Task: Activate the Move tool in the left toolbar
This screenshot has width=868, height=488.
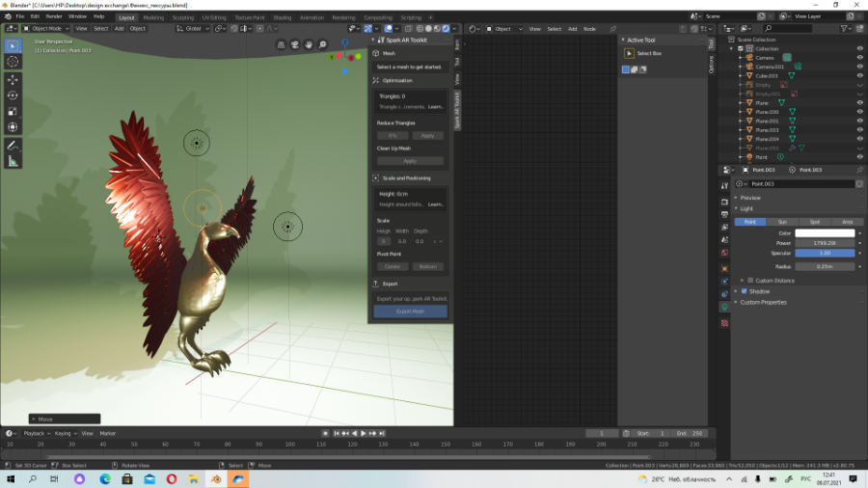Action: tap(13, 80)
